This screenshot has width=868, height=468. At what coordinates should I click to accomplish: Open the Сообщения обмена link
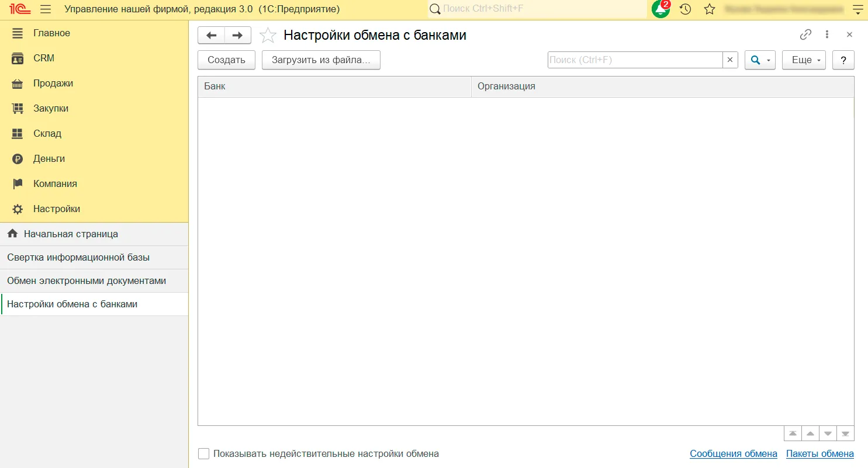(x=733, y=453)
